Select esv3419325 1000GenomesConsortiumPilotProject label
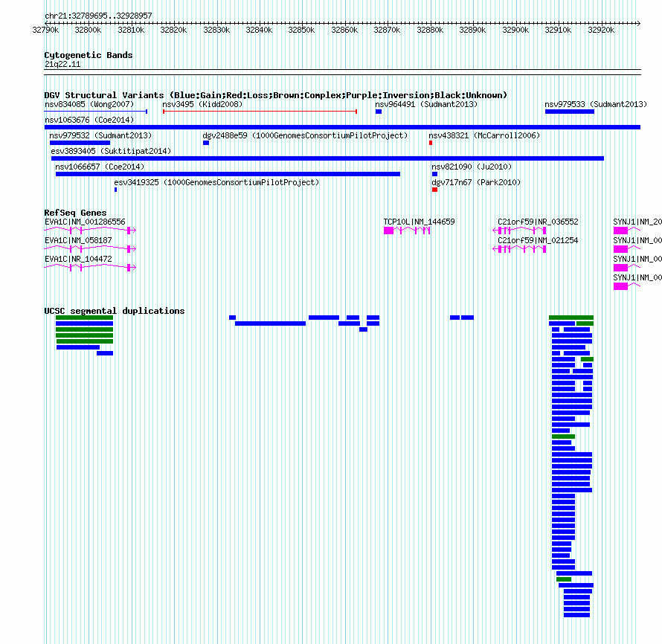Image resolution: width=662 pixels, height=644 pixels. pyautogui.click(x=216, y=182)
